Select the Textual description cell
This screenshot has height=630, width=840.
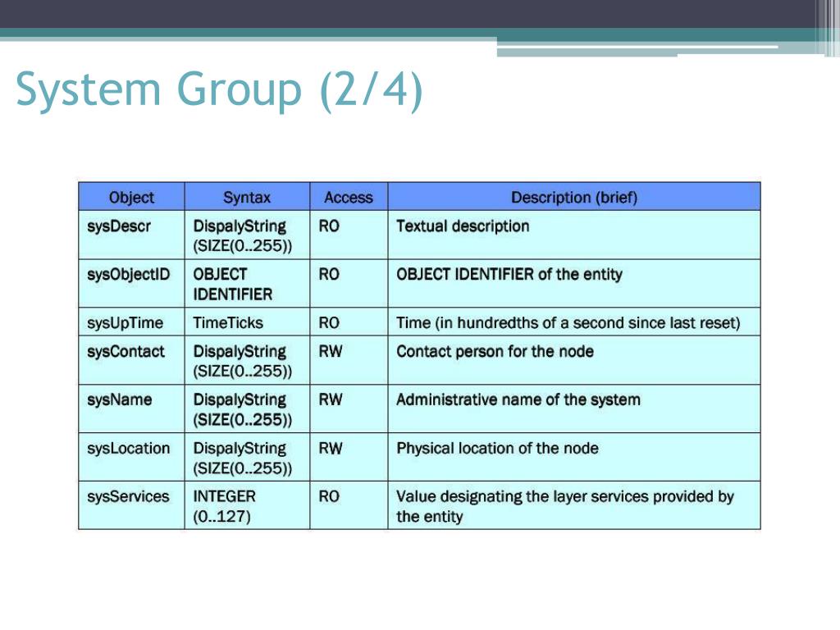[574, 235]
